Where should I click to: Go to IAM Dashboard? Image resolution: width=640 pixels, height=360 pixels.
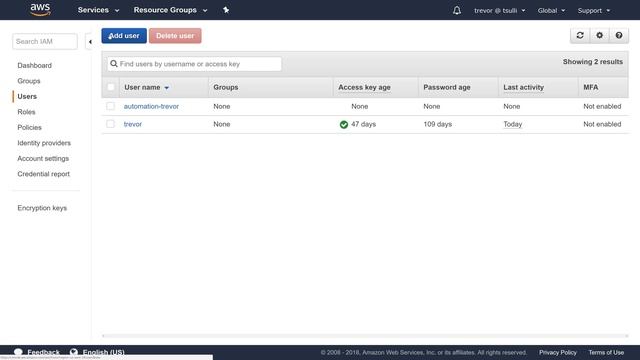35,65
